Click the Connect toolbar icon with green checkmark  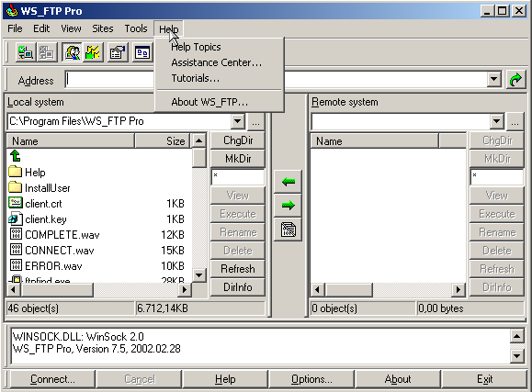pos(26,52)
